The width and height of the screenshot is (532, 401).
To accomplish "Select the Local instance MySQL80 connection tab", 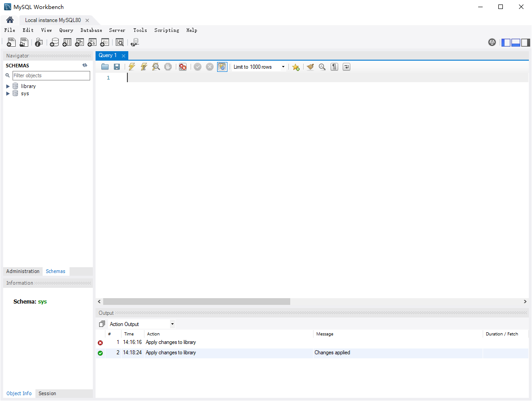I will click(x=53, y=20).
